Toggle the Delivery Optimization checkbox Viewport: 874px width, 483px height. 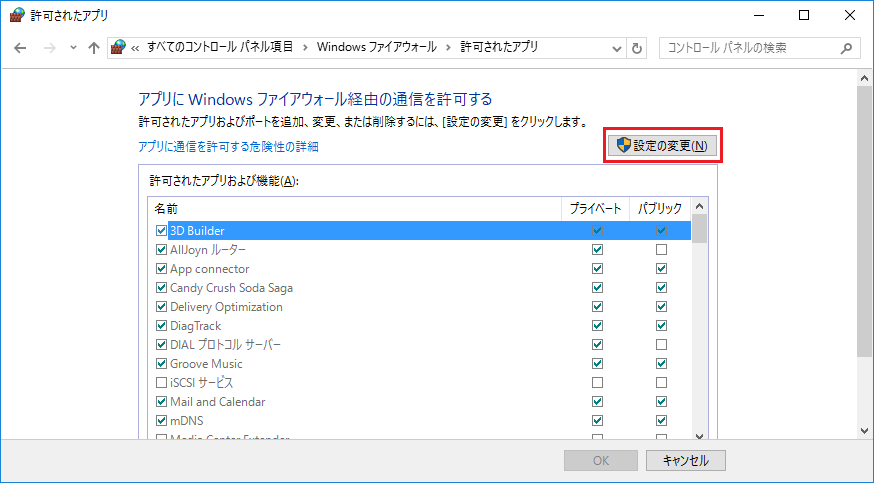(x=161, y=306)
